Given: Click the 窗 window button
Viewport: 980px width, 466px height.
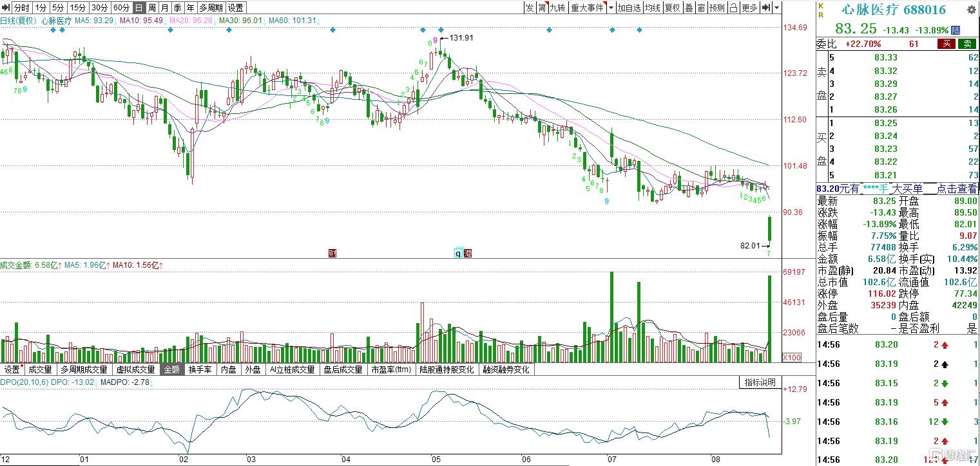Looking at the screenshot, I should pos(701,8).
